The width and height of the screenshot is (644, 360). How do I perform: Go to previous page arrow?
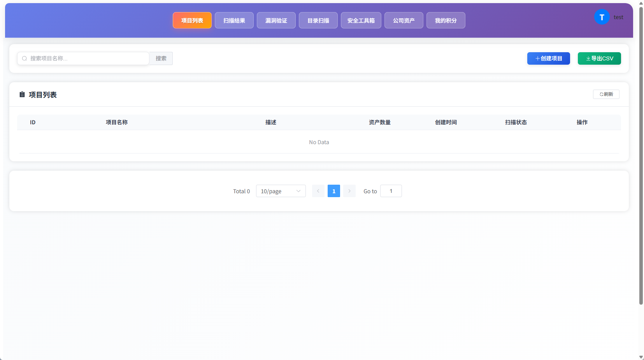click(x=318, y=191)
